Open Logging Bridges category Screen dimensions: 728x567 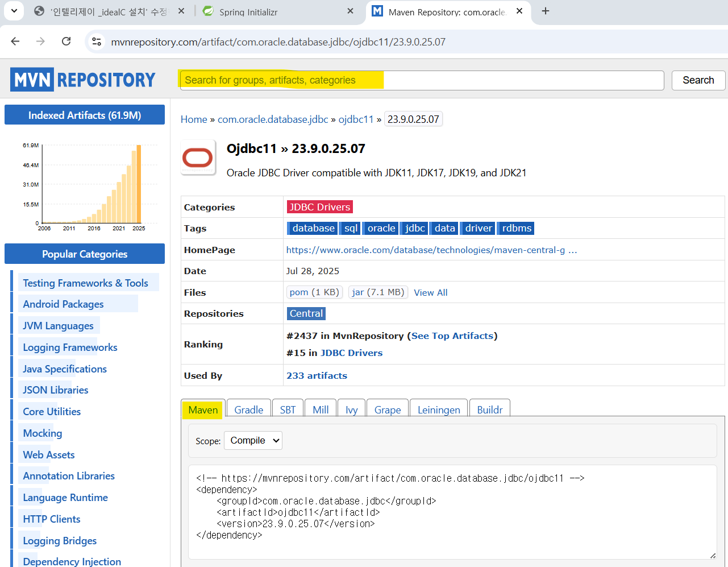[60, 541]
